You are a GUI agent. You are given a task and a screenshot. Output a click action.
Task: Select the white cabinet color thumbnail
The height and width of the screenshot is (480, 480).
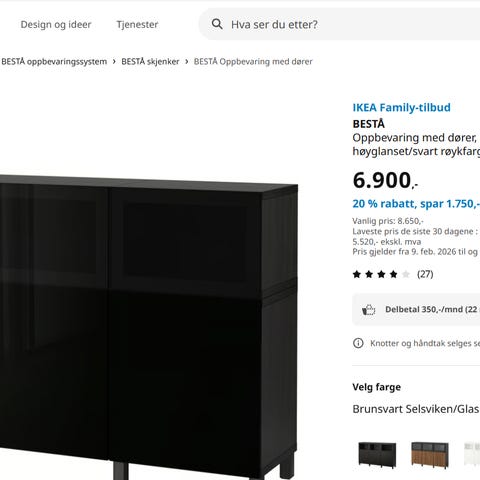[x=472, y=454]
